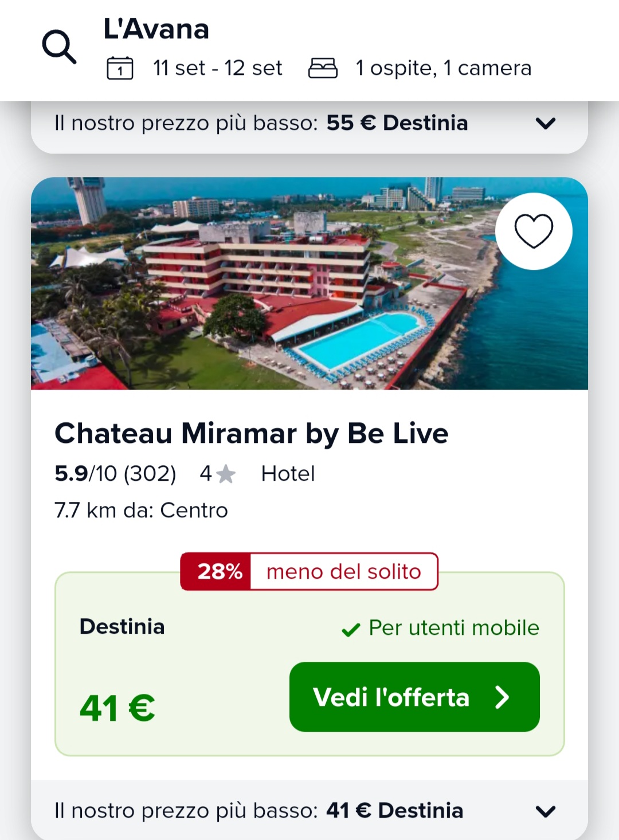Expand the 55 € Destinia price chevron
The height and width of the screenshot is (840, 619).
545,123
